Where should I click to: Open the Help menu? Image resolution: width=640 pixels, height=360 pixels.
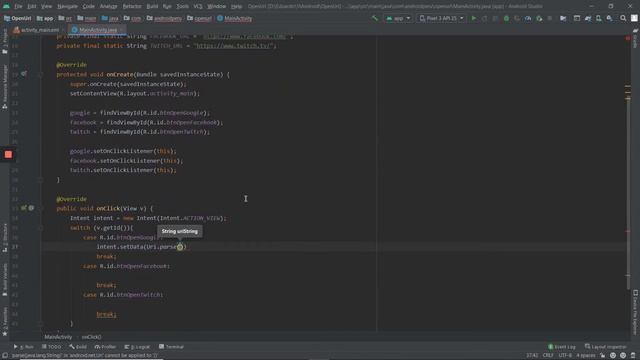coord(236,7)
